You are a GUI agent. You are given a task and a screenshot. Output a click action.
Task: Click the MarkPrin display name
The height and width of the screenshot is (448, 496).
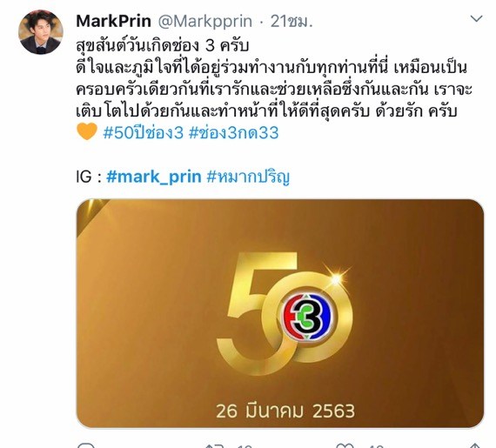pos(114,21)
